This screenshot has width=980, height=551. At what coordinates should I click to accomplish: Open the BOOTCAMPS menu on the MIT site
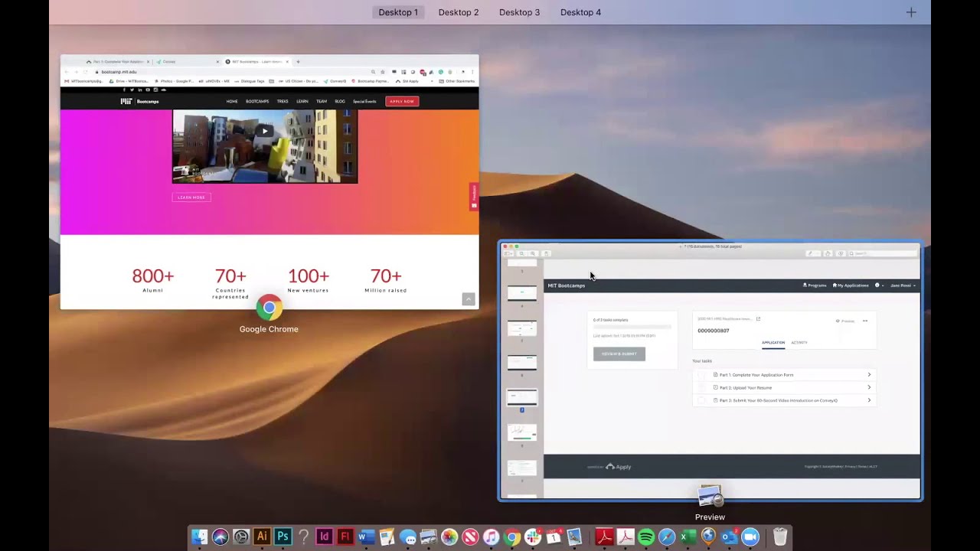point(257,101)
